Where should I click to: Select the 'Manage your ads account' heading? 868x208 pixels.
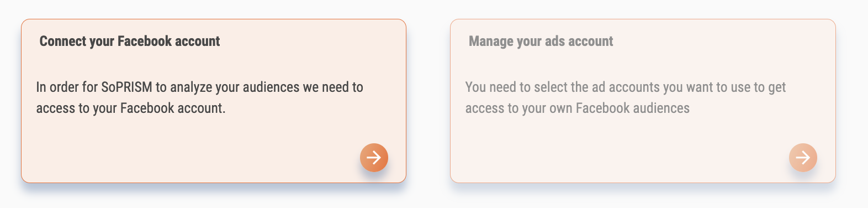coord(541,41)
